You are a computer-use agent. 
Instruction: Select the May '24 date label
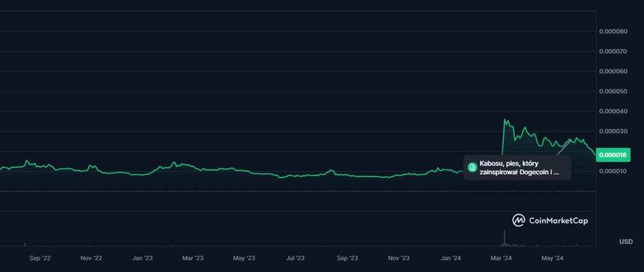(x=552, y=258)
